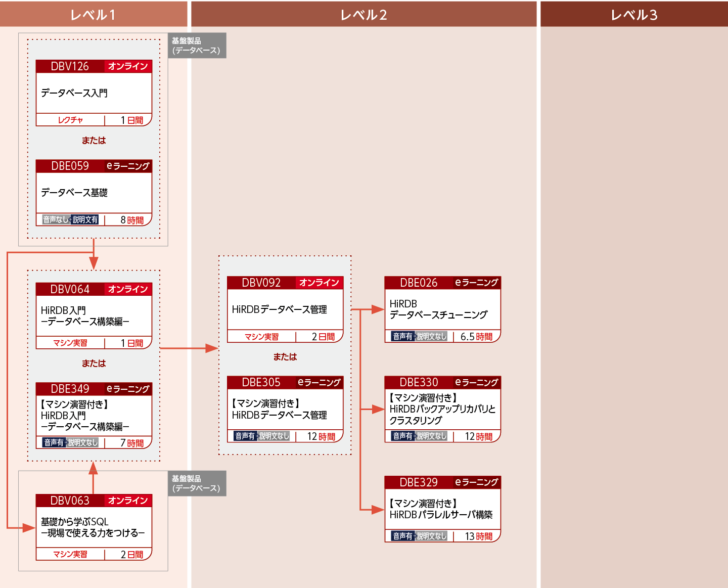The width and height of the screenshot is (728, 588).
Task: Click the 7時間 duration on DBE349
Action: (132, 443)
